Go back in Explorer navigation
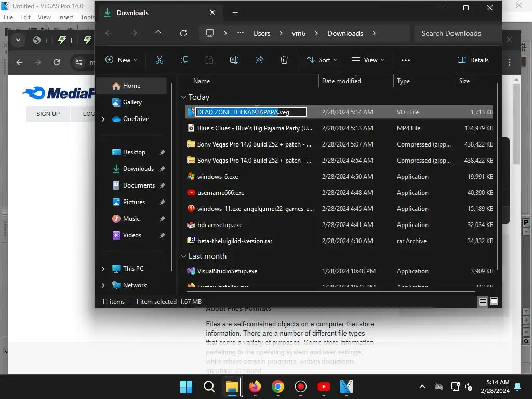The width and height of the screenshot is (532, 399). [x=109, y=33]
